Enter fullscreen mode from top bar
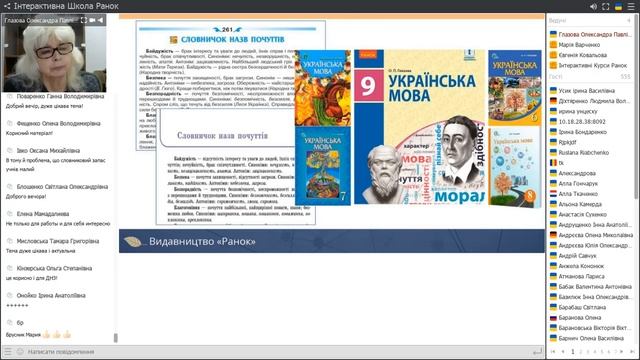Image resolution: width=640 pixels, height=360 pixels. [606, 7]
